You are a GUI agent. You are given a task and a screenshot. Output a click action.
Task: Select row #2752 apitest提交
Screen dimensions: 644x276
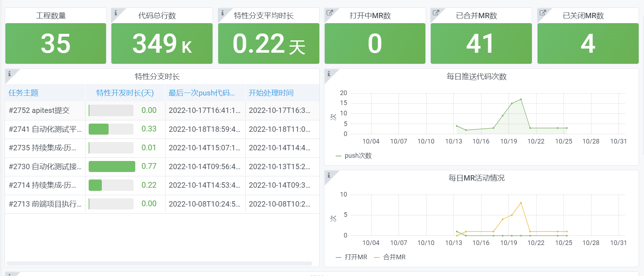[162, 110]
